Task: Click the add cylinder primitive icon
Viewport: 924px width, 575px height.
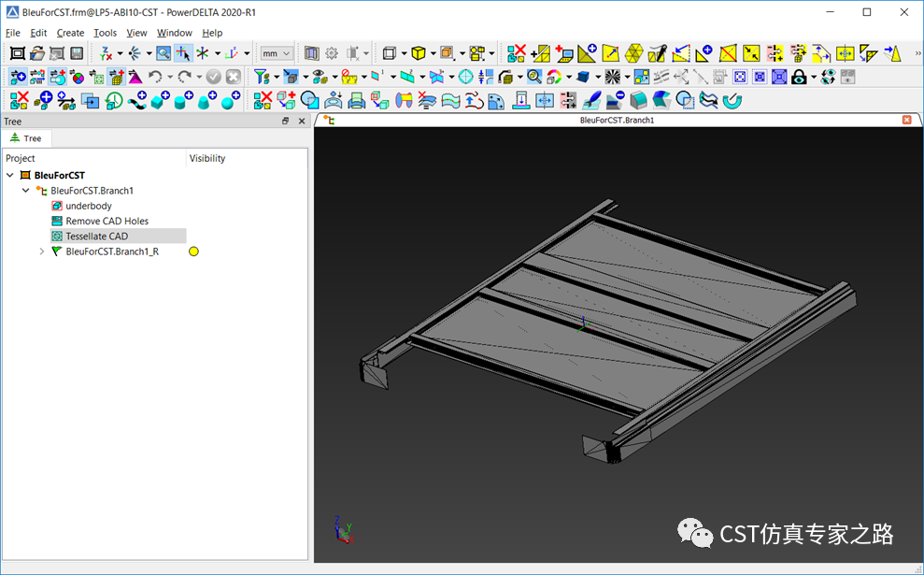Action: click(x=184, y=100)
